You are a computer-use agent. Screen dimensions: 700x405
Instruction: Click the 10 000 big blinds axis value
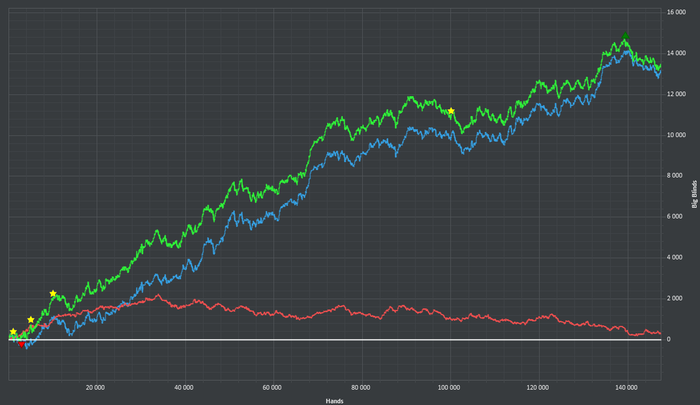(x=676, y=135)
